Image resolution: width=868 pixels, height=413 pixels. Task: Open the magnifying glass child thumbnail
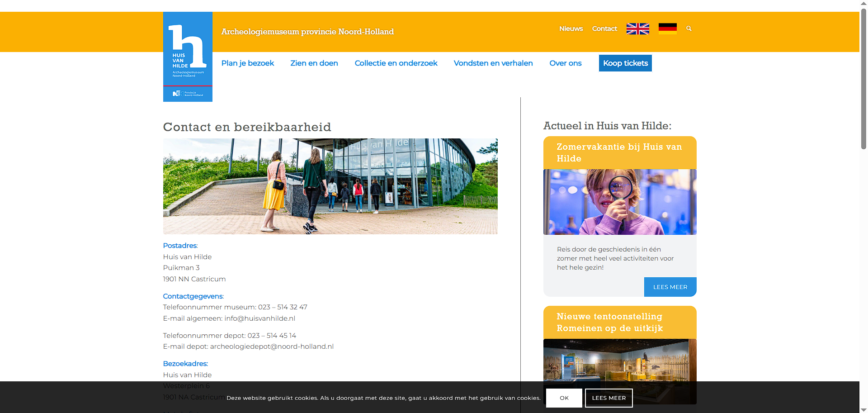(620, 202)
